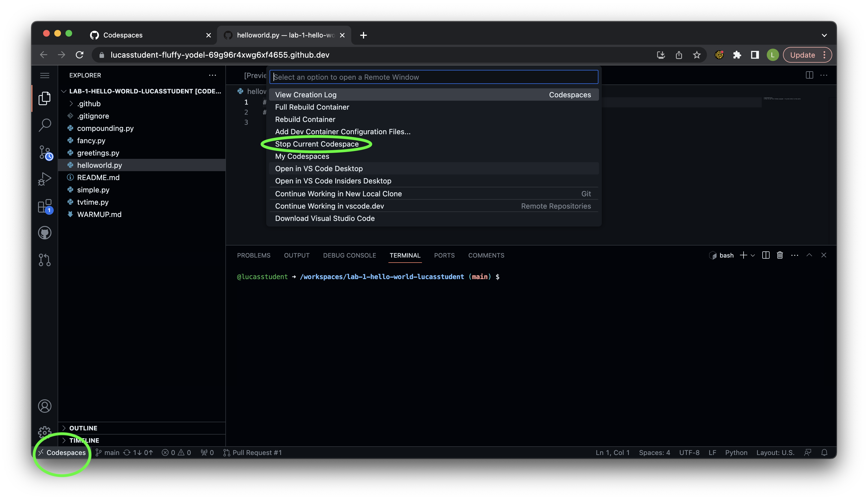Screen dimensions: 868x500
Task: Open Pull Request #1 in status bar
Action: coord(252,453)
